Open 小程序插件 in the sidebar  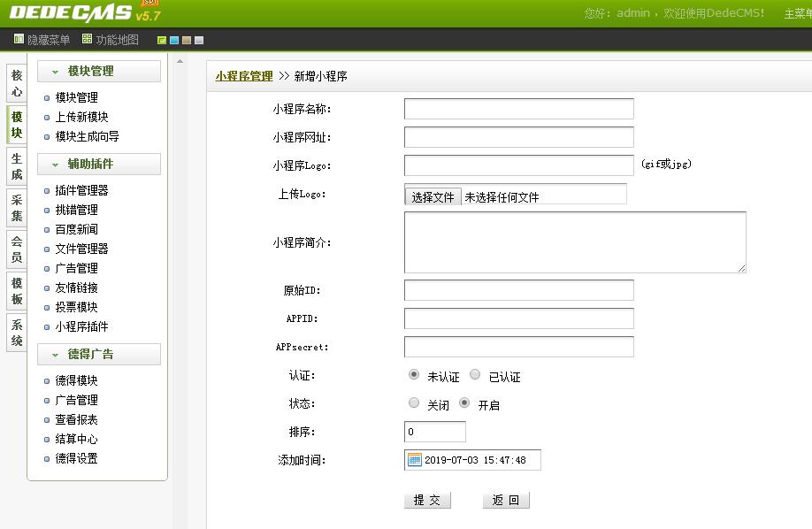tap(82, 326)
